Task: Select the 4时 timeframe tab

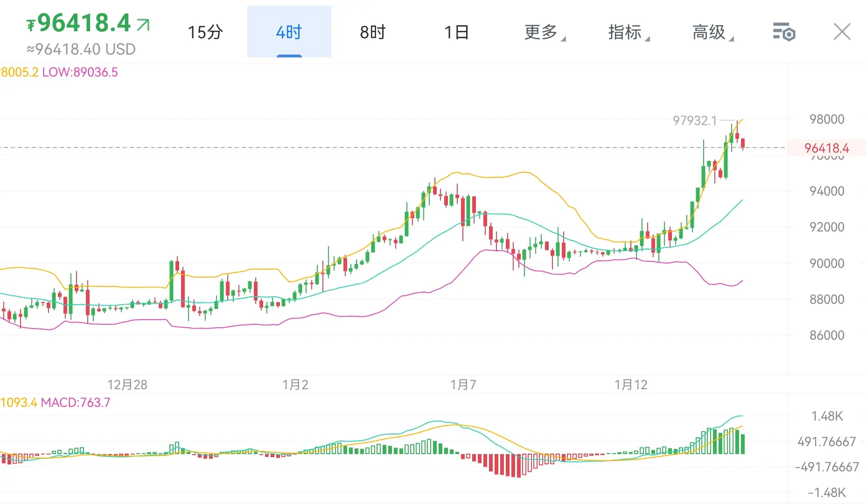Action: point(289,32)
